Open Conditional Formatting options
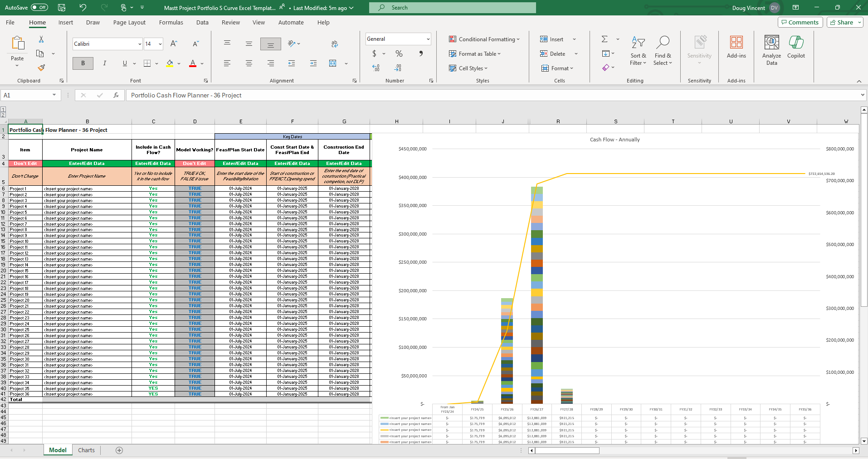This screenshot has width=868, height=459. tap(483, 39)
